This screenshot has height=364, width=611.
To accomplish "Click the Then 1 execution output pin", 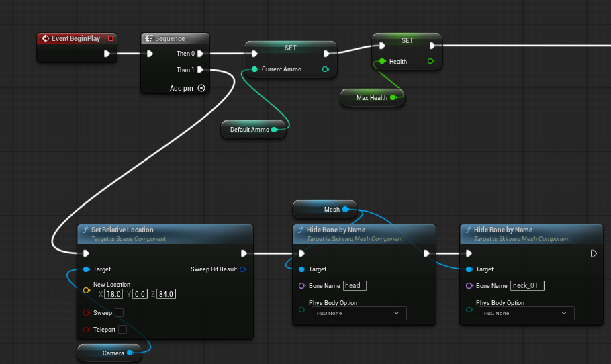I will [x=200, y=69].
